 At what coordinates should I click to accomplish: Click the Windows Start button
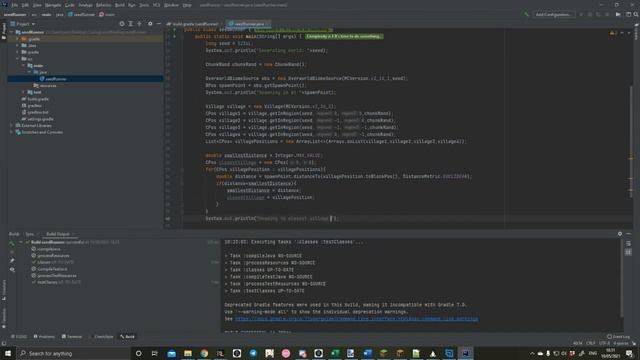pyautogui.click(x=8, y=353)
